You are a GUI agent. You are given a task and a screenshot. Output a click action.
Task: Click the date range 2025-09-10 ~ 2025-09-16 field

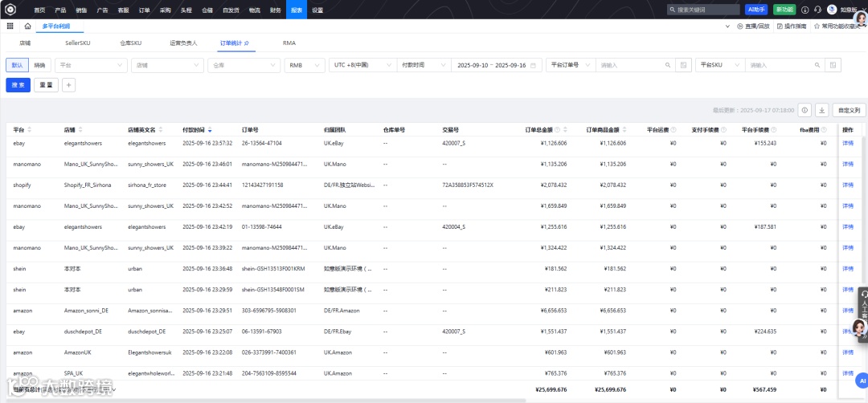pyautogui.click(x=497, y=65)
